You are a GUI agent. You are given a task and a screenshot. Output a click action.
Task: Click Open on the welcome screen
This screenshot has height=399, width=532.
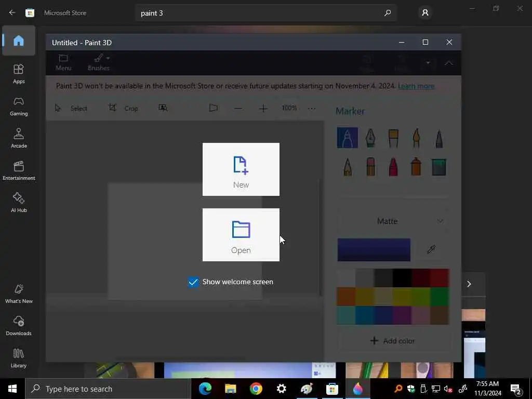[x=241, y=235]
